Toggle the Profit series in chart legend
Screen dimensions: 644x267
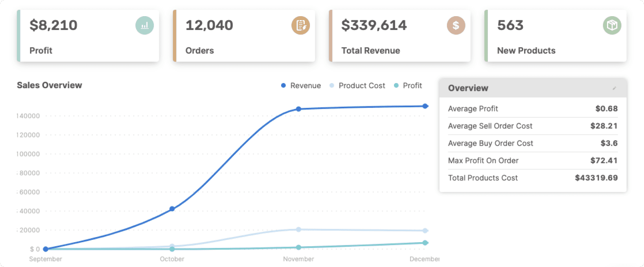(408, 86)
